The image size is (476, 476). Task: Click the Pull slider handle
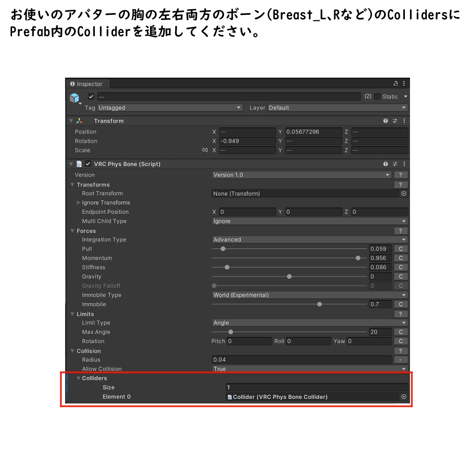pos(223,249)
